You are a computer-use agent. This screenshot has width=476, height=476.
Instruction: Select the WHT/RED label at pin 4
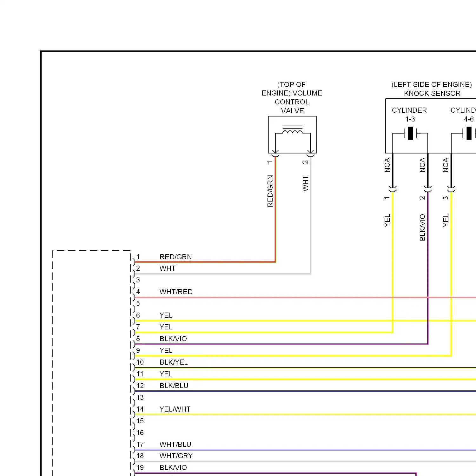tap(176, 292)
